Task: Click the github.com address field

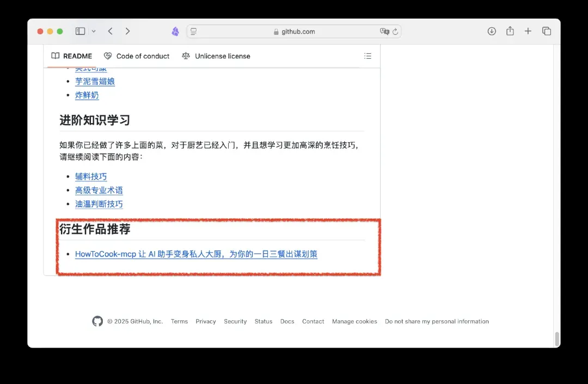Action: [294, 32]
